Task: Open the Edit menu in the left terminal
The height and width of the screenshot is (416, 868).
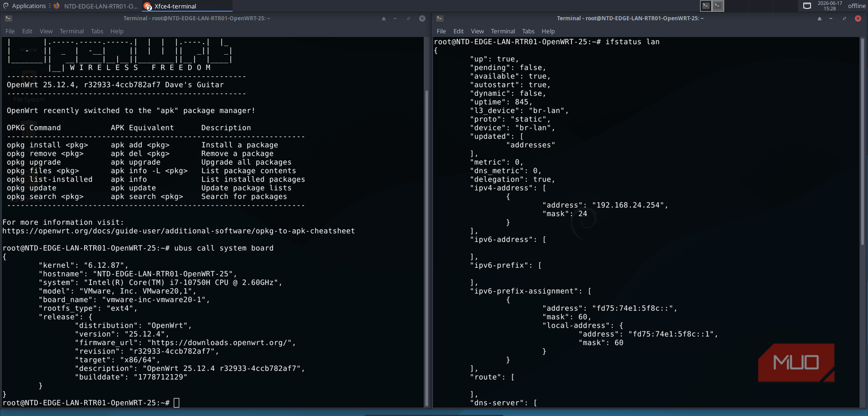Action: (x=27, y=31)
